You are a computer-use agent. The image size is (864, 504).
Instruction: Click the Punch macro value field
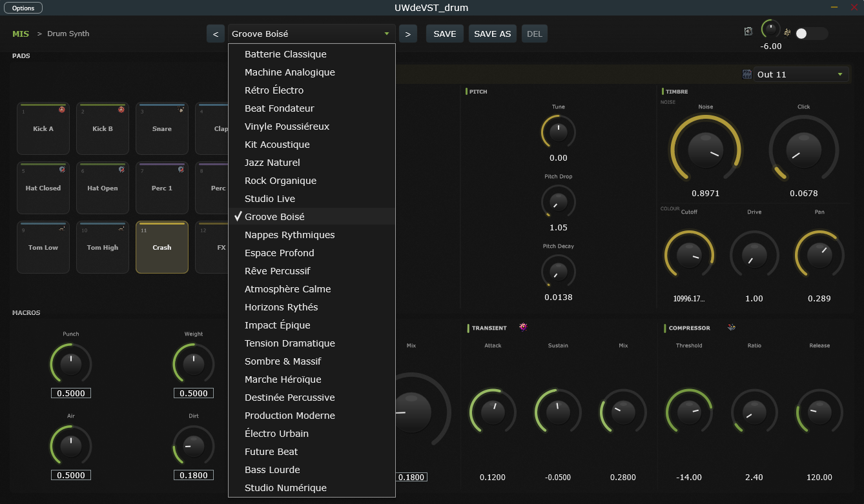coord(71,393)
